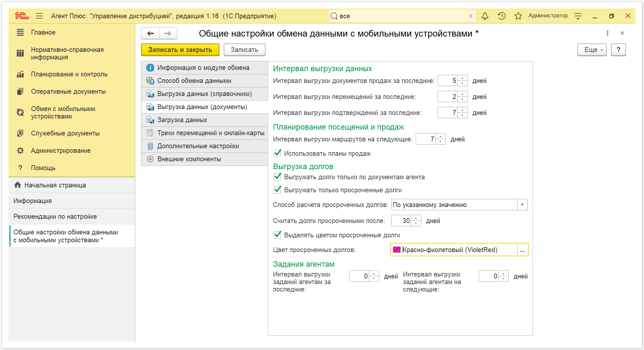Click stepper arrows of перемещений interval
Image resolution: width=644 pixels, height=350 pixels.
(x=462, y=97)
